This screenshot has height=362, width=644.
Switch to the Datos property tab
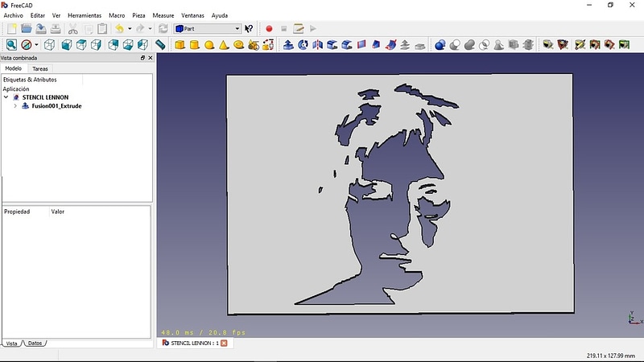(35, 343)
